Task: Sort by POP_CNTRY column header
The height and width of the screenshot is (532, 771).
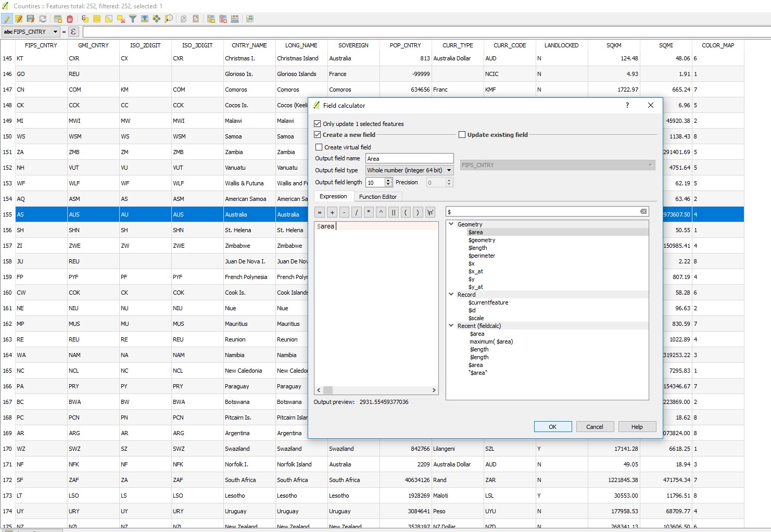Action: pos(406,45)
